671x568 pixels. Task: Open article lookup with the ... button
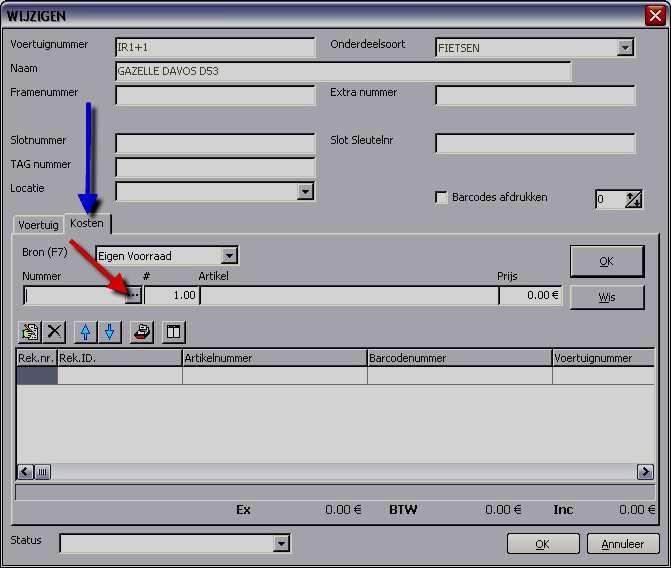pos(133,295)
